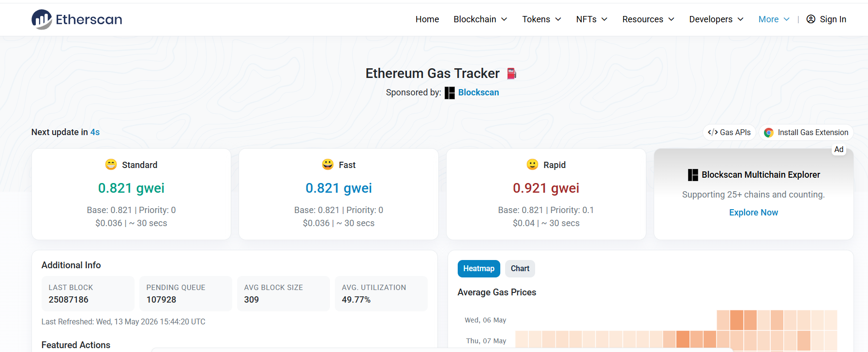This screenshot has height=352, width=868.
Task: Click the user account icon beside Sign In
Action: [811, 19]
